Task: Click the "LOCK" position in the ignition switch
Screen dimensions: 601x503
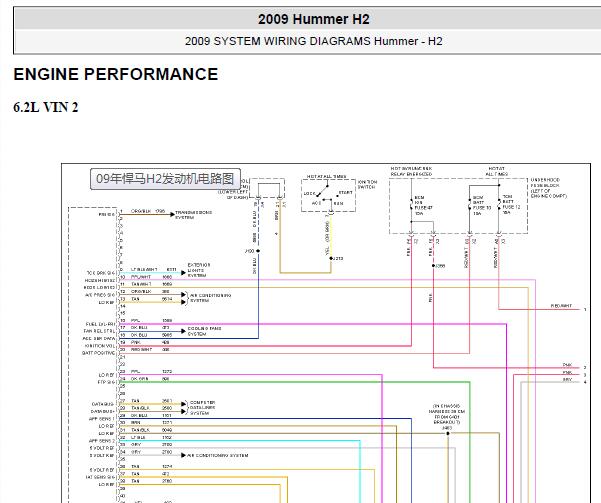Action: (309, 194)
